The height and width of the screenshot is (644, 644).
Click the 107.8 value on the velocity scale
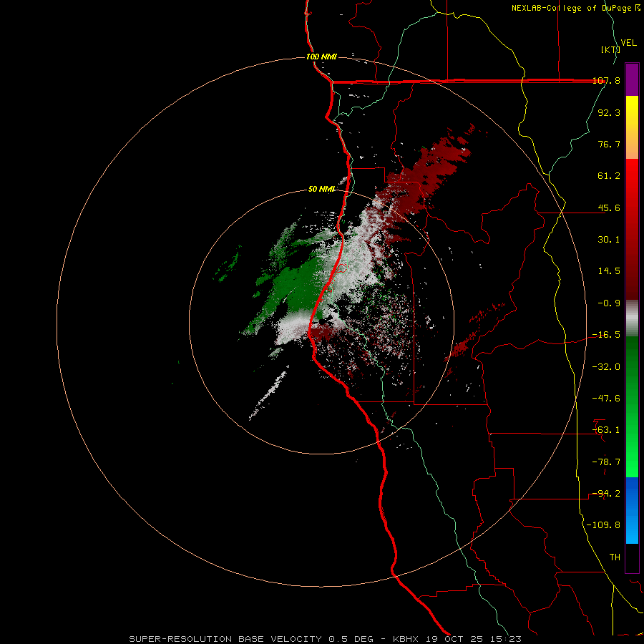pos(607,80)
